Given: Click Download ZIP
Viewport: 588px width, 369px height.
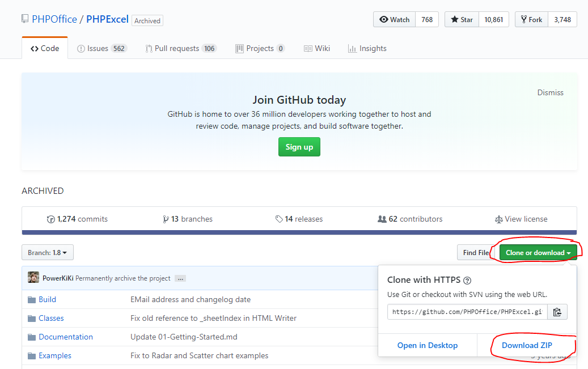Looking at the screenshot, I should [527, 345].
